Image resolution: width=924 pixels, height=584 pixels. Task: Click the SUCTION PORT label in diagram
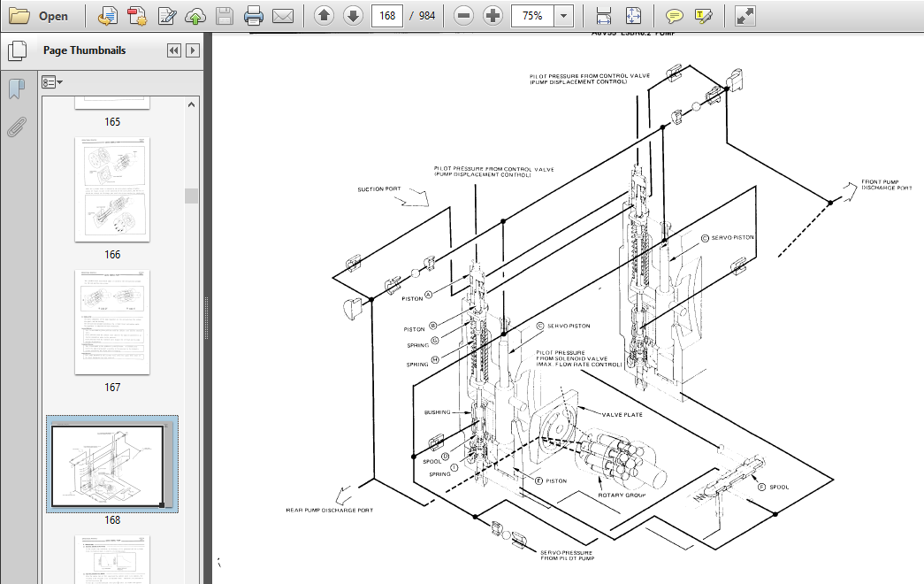coord(379,189)
